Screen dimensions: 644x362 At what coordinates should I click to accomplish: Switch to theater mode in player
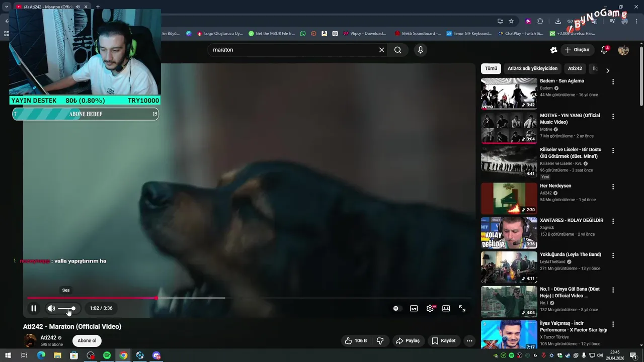pyautogui.click(x=446, y=308)
